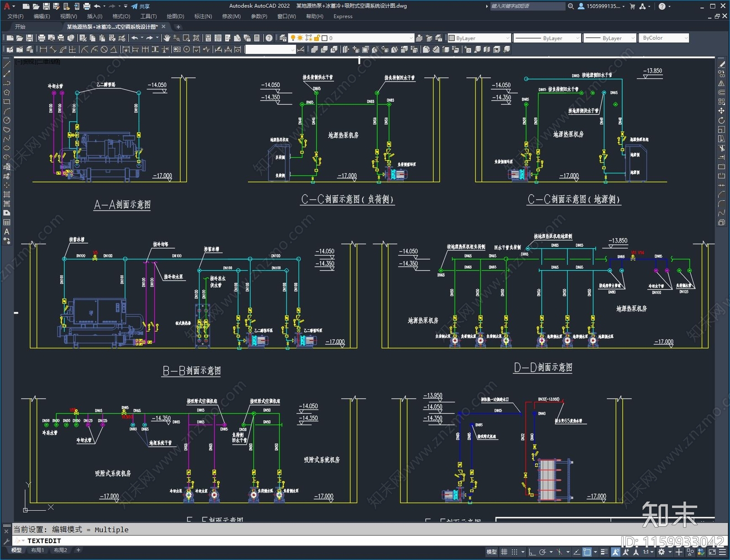Click the QuickCalc calculator icon
This screenshot has height=560, width=730.
click(257, 38)
